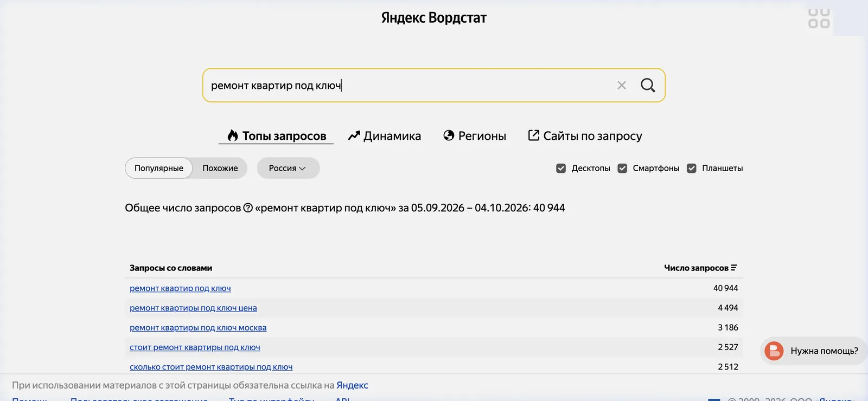Click the question mark help icon next to total count
Screen dimensions: 868x401
[248, 208]
